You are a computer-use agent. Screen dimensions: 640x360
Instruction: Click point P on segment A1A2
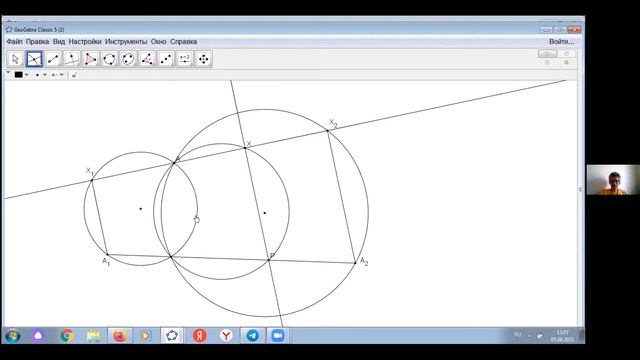[269, 260]
